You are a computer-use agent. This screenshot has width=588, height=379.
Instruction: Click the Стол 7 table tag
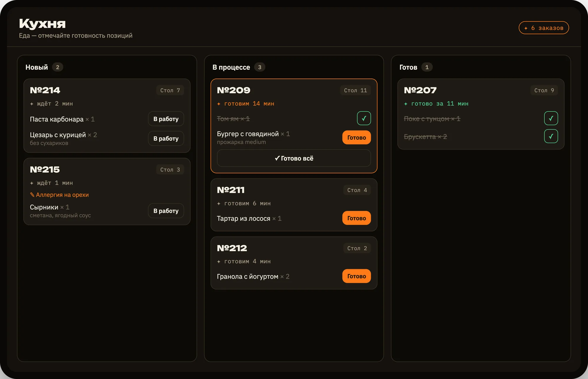point(170,90)
